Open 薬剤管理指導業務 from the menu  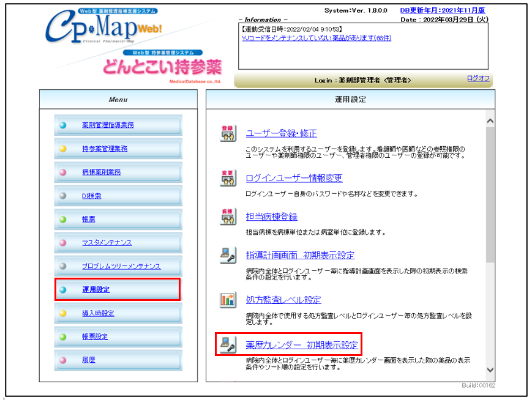(x=108, y=125)
